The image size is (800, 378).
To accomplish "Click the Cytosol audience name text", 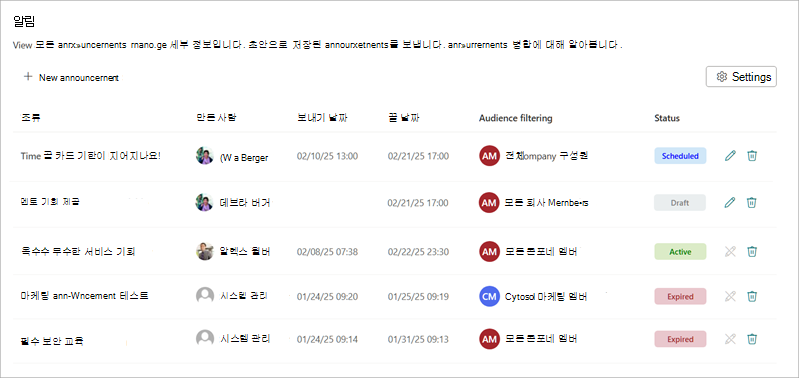I will point(545,296).
